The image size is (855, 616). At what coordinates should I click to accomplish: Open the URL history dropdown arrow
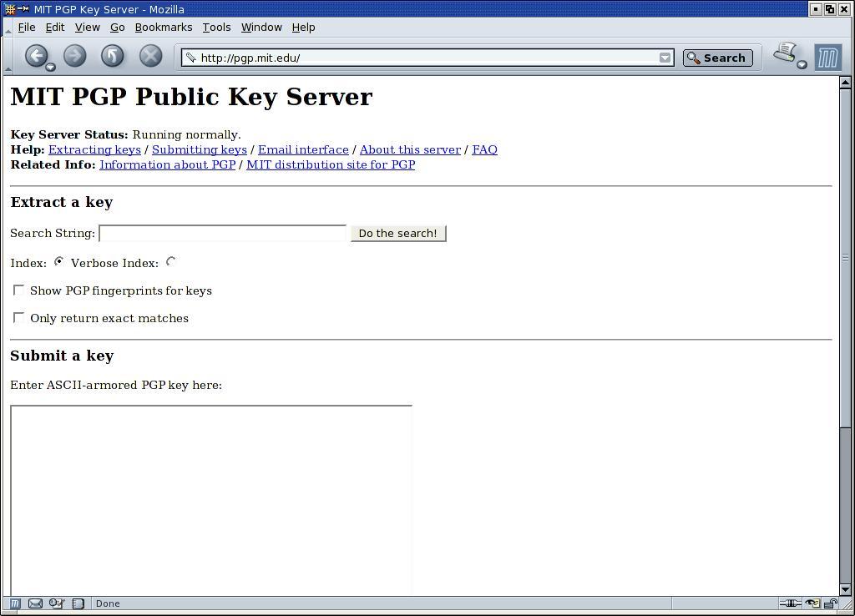point(665,58)
